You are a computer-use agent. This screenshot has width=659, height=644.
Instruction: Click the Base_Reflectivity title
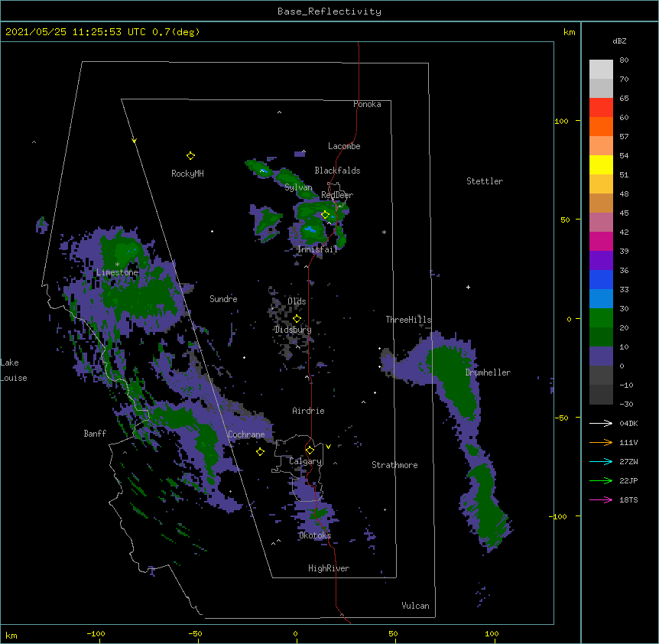pos(329,11)
